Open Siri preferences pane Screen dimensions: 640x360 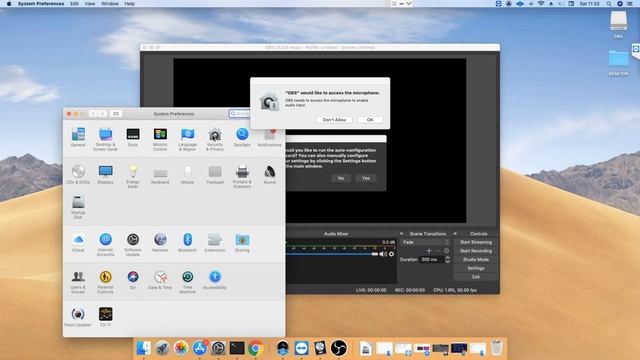tap(133, 280)
